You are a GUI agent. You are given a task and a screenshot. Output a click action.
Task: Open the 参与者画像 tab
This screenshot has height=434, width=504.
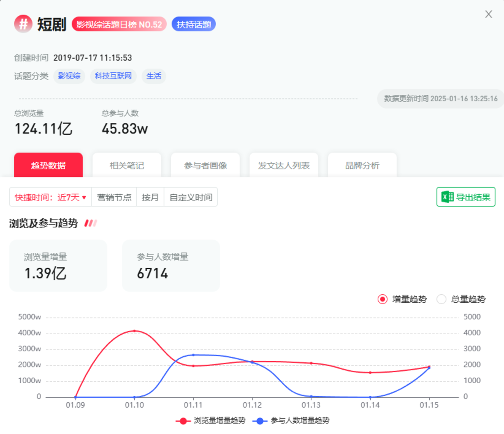point(205,165)
